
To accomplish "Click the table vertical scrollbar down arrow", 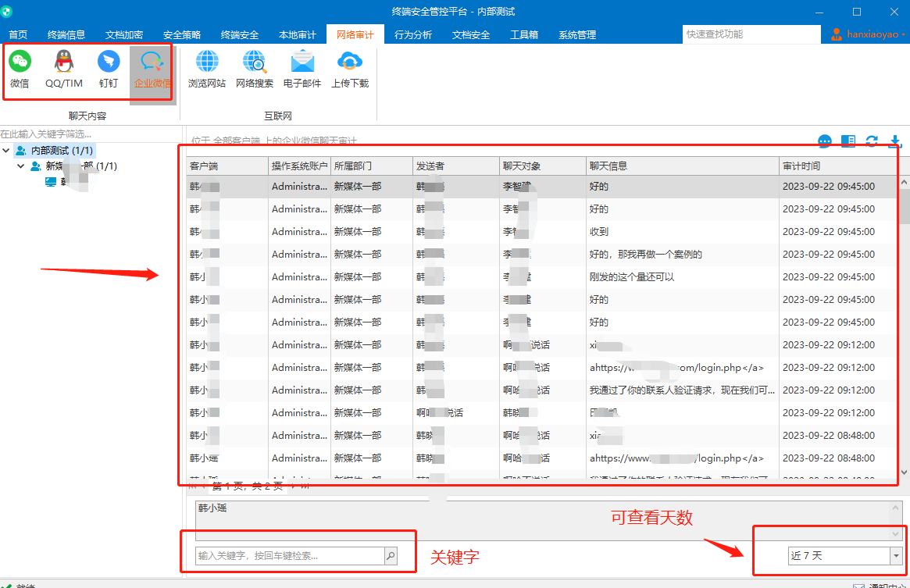I will (x=905, y=473).
